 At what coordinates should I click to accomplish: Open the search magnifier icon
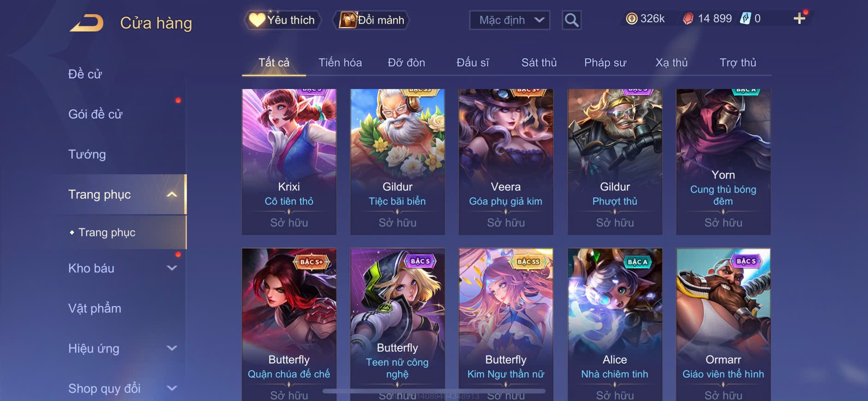(572, 20)
